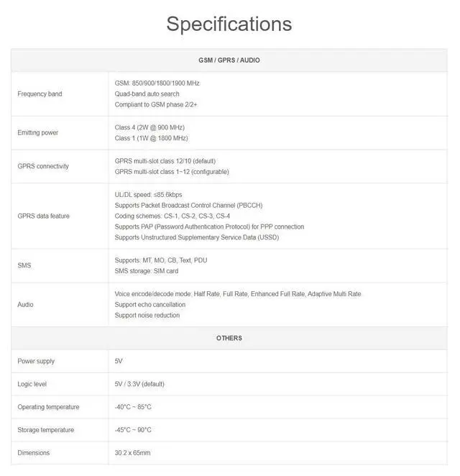Click the Storage temperature label
This screenshot has height=476, width=460.
46,430
